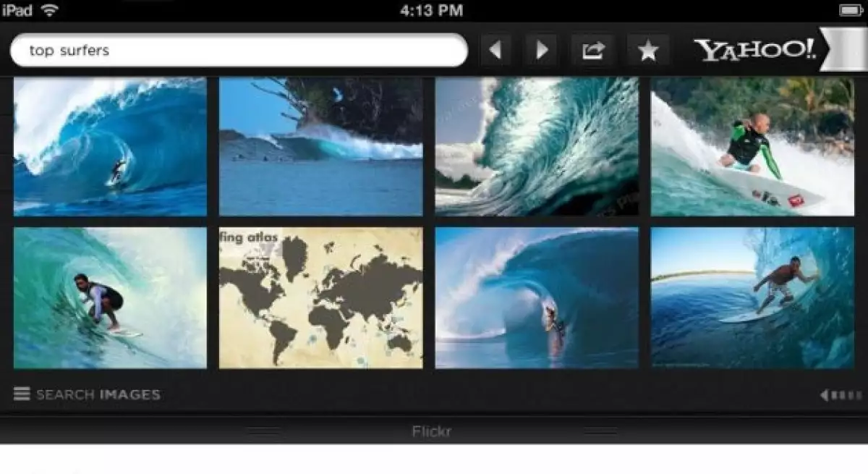Image resolution: width=868 pixels, height=474 pixels.
Task: Expand the Search Images category menu
Action: [98, 394]
